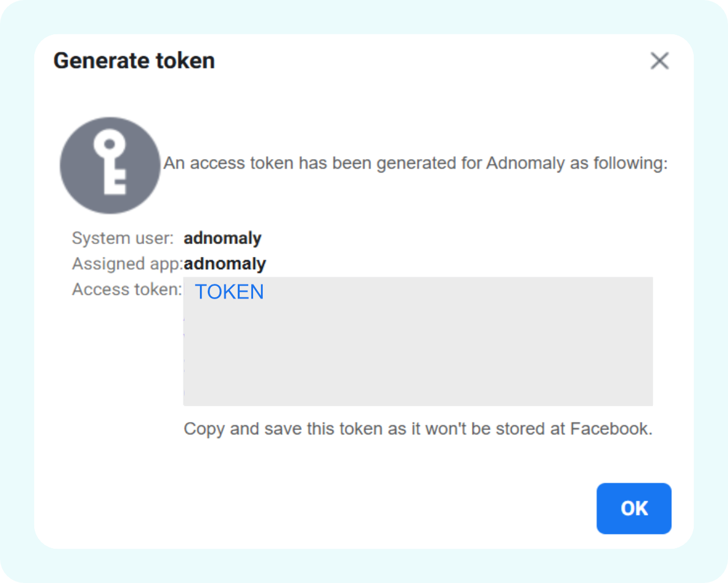Click the word "An" beside the key icon
The width and height of the screenshot is (728, 583).
point(174,164)
